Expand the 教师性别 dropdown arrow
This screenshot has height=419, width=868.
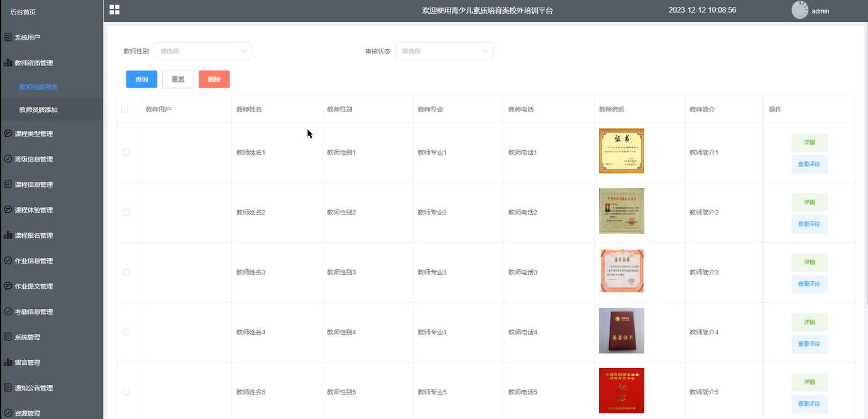coord(243,51)
